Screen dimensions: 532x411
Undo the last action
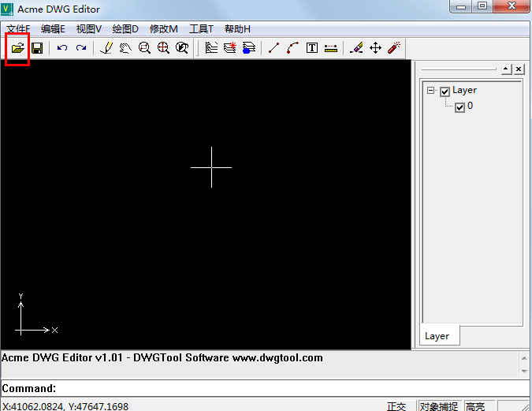(x=62, y=48)
